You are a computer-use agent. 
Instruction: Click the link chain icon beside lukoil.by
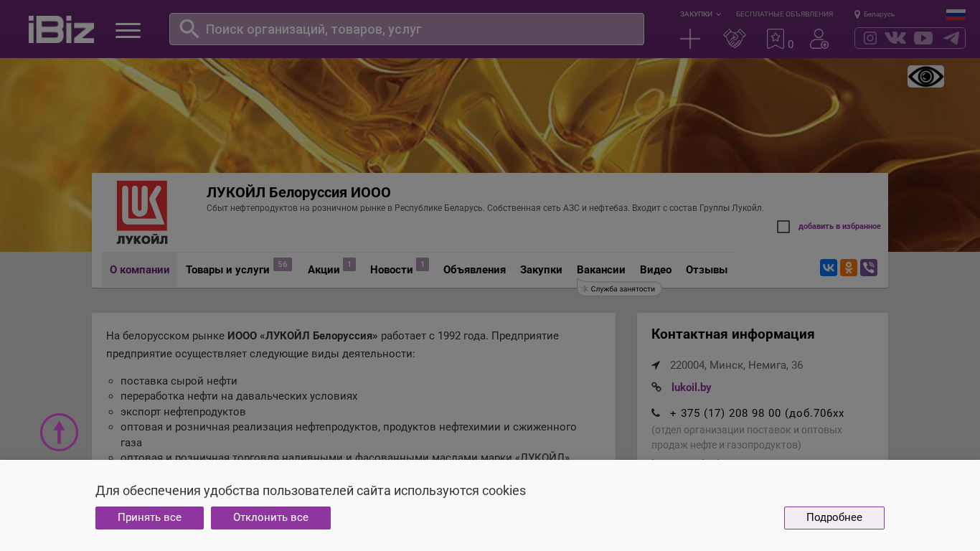tap(656, 387)
